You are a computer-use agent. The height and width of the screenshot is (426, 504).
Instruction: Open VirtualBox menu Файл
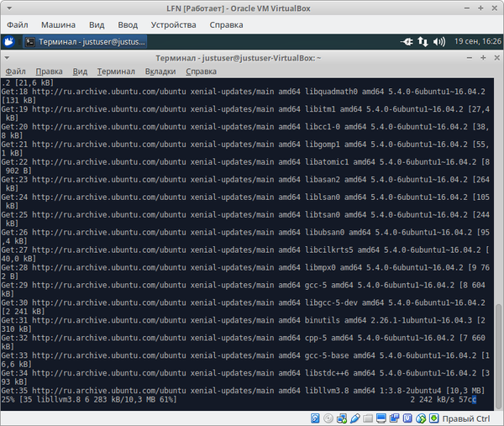coord(18,24)
